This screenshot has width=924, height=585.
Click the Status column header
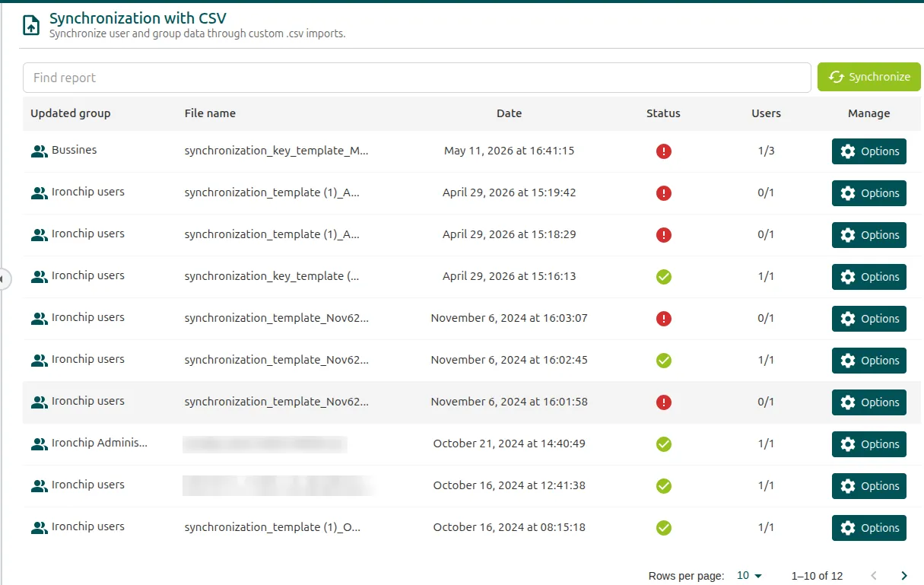pos(663,113)
